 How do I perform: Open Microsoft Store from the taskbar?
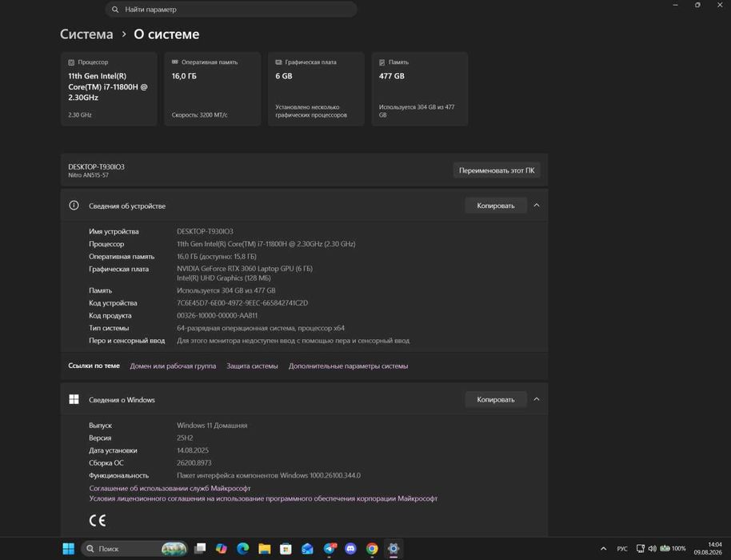click(x=286, y=549)
